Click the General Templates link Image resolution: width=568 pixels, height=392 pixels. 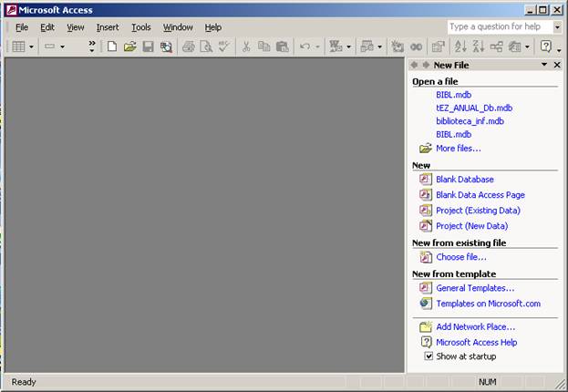click(x=474, y=288)
